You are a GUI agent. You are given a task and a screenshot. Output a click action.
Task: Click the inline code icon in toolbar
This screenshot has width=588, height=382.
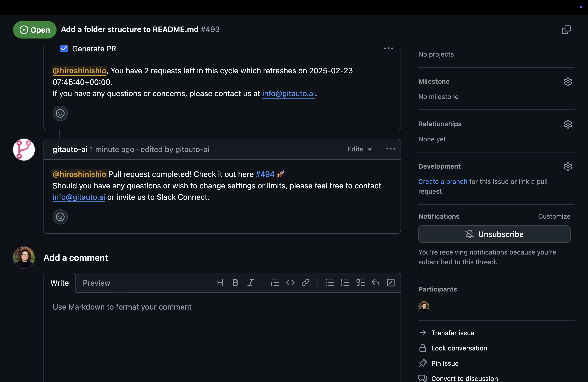tap(290, 283)
